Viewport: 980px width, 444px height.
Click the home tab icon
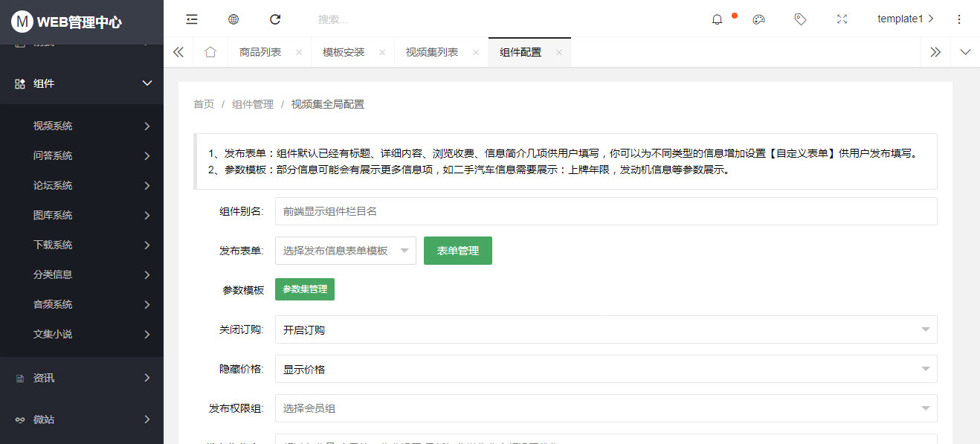coord(210,52)
